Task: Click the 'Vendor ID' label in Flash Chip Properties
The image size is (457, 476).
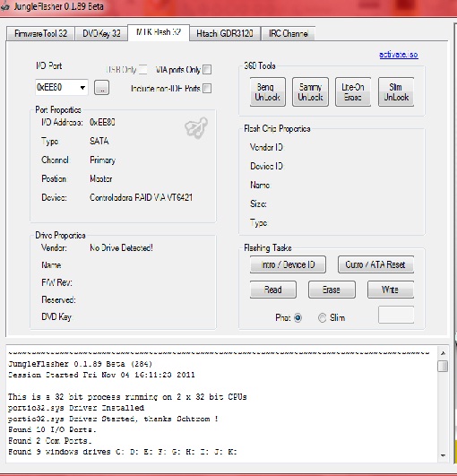Action: click(266, 148)
